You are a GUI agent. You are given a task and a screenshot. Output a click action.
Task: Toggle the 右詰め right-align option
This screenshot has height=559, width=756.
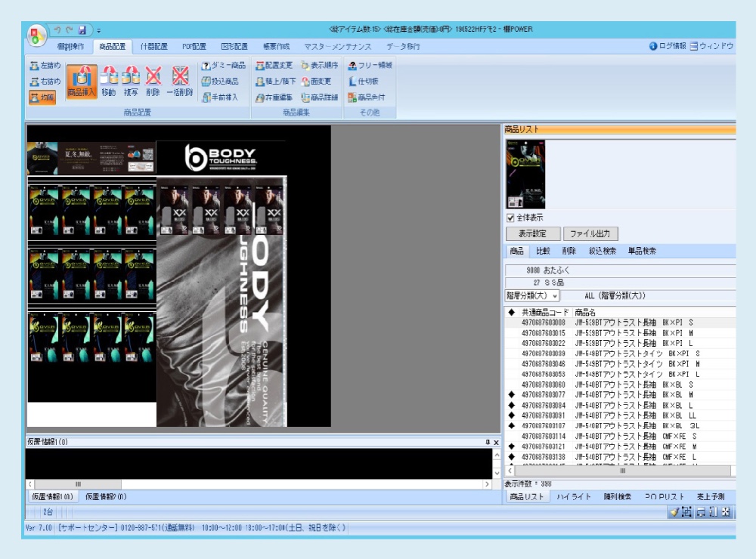[x=45, y=82]
